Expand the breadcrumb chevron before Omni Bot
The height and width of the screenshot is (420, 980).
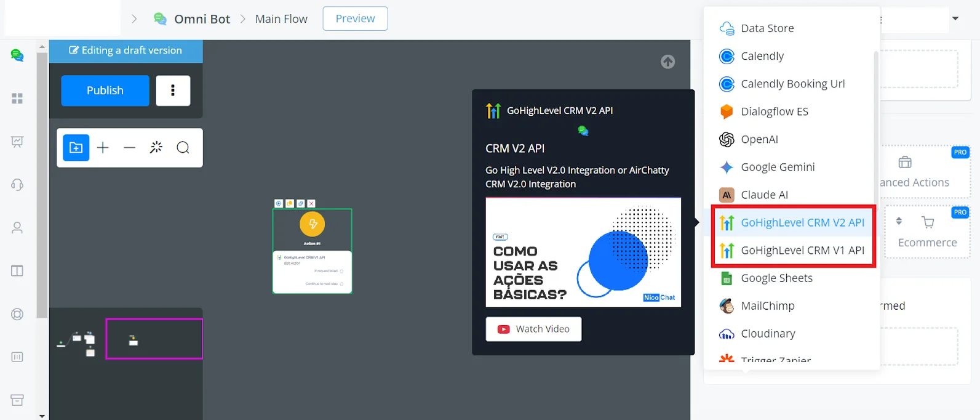coord(134,19)
